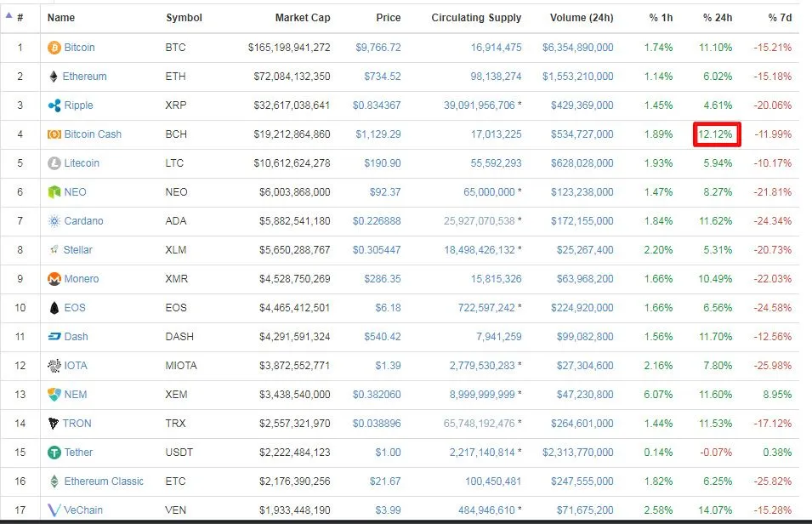Click Bitcoin price $9,766.72
The image size is (812, 524).
pos(378,48)
